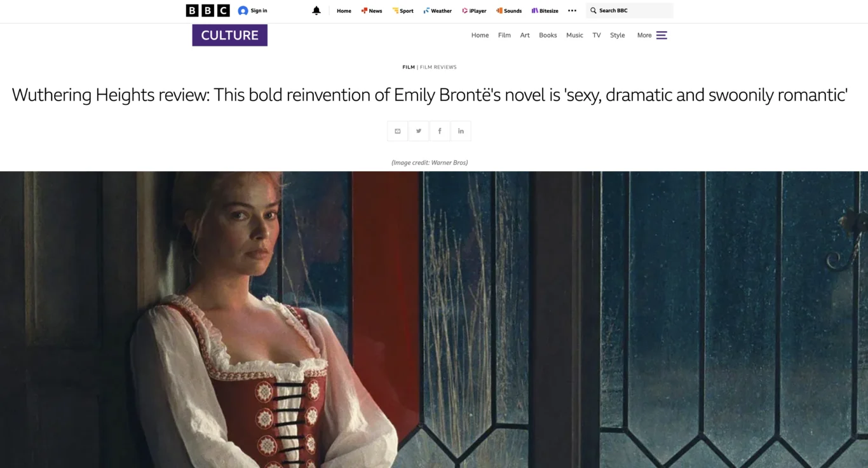868x468 pixels.
Task: Go to BBC News
Action: pos(372,11)
